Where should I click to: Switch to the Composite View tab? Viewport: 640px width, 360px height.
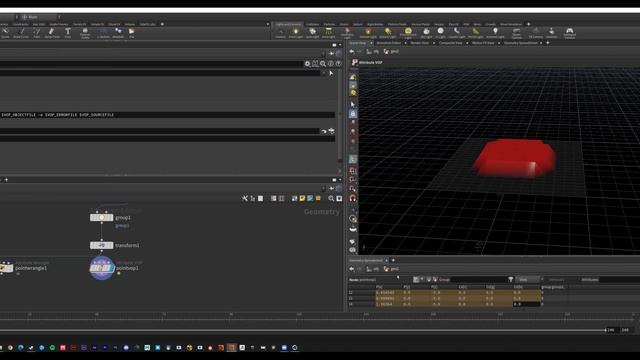(451, 43)
